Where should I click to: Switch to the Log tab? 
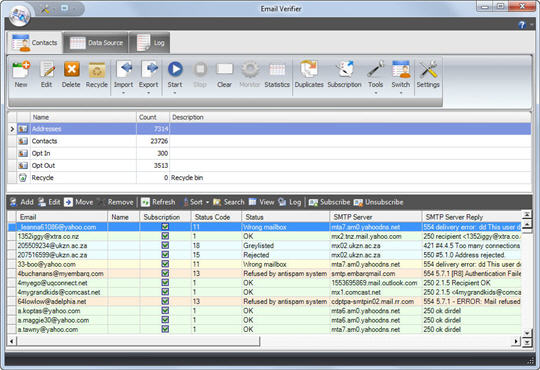(x=150, y=43)
